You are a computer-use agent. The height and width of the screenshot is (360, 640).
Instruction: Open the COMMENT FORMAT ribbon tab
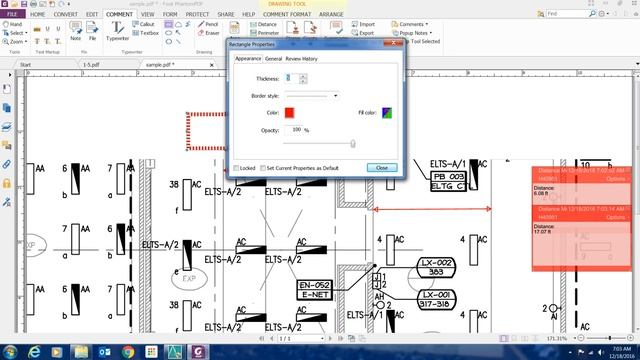pyautogui.click(x=287, y=14)
